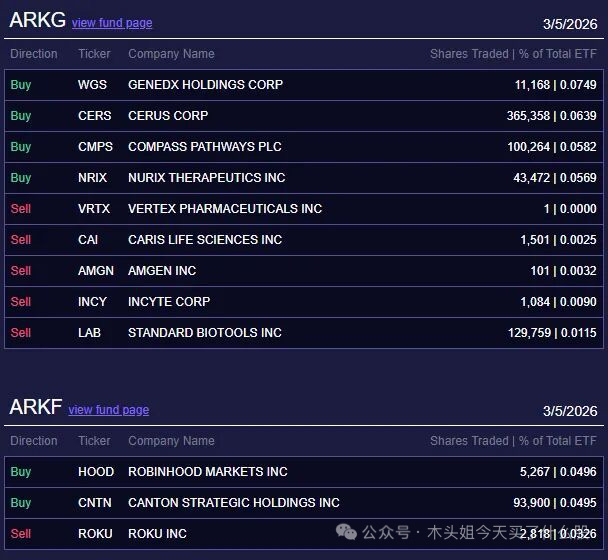Image resolution: width=608 pixels, height=560 pixels.
Task: Click ARKG Shares Traded column header
Action: (513, 54)
